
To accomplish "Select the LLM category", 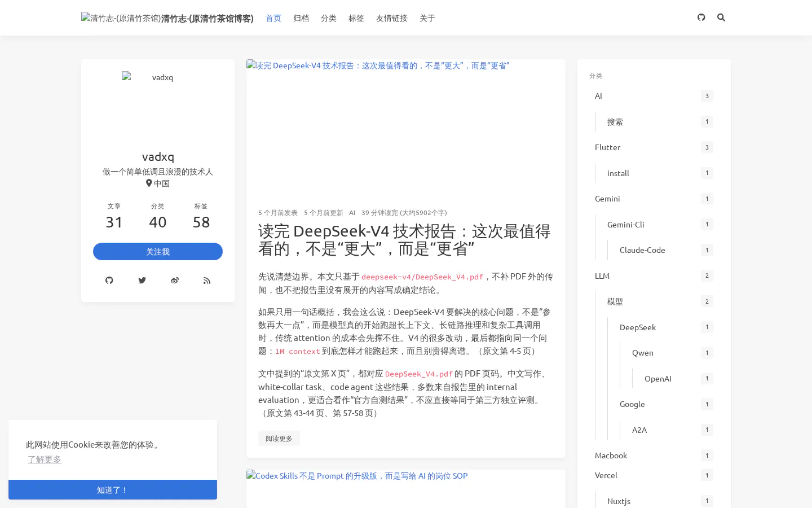I will [x=654, y=276].
